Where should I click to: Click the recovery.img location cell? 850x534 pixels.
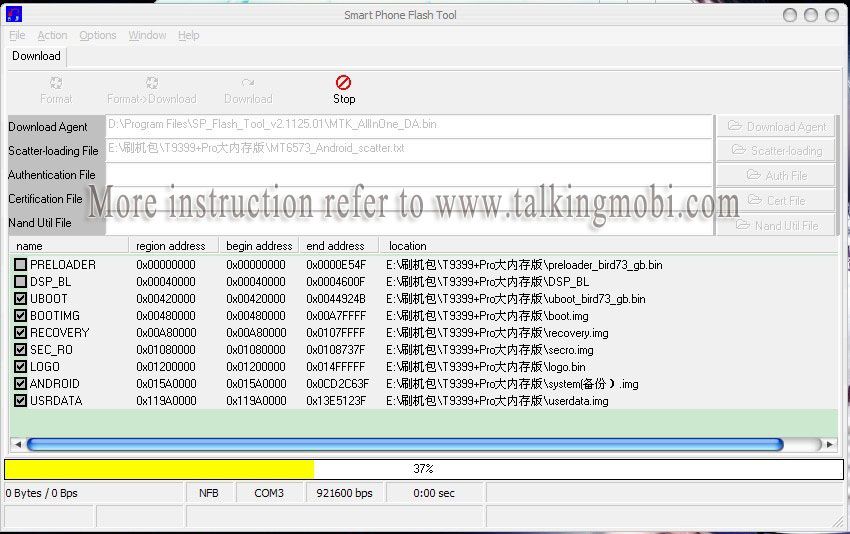(497, 332)
